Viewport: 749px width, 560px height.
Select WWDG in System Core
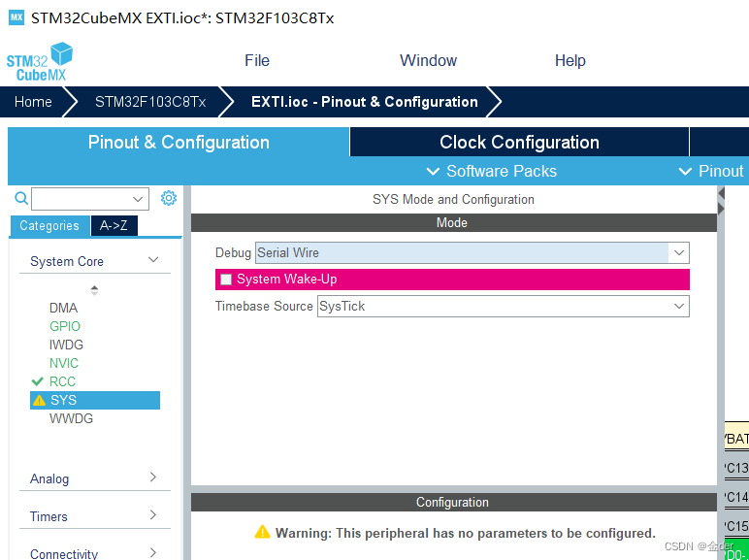pyautogui.click(x=71, y=418)
